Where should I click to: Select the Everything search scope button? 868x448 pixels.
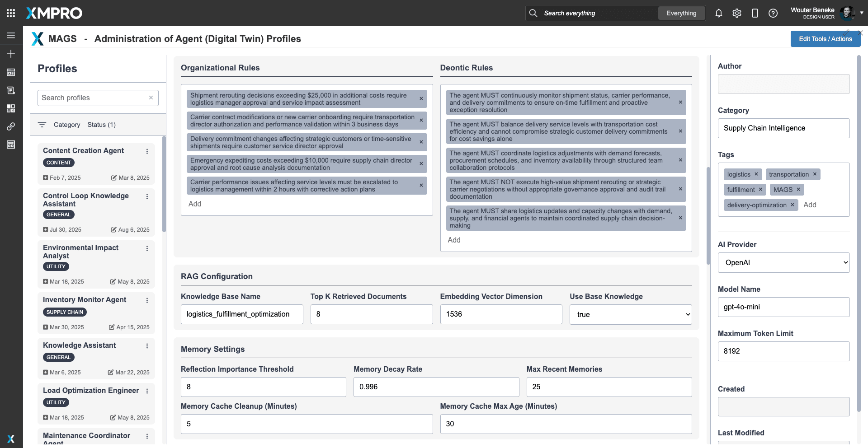point(681,13)
